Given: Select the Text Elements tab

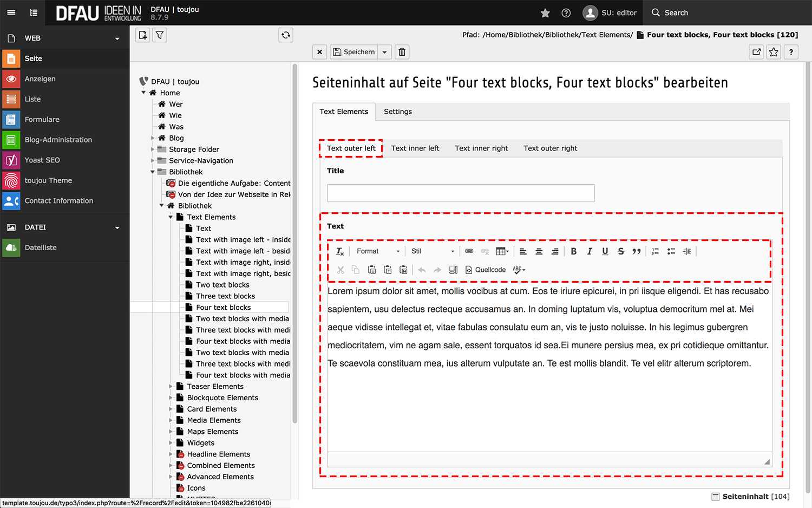Looking at the screenshot, I should (x=344, y=112).
